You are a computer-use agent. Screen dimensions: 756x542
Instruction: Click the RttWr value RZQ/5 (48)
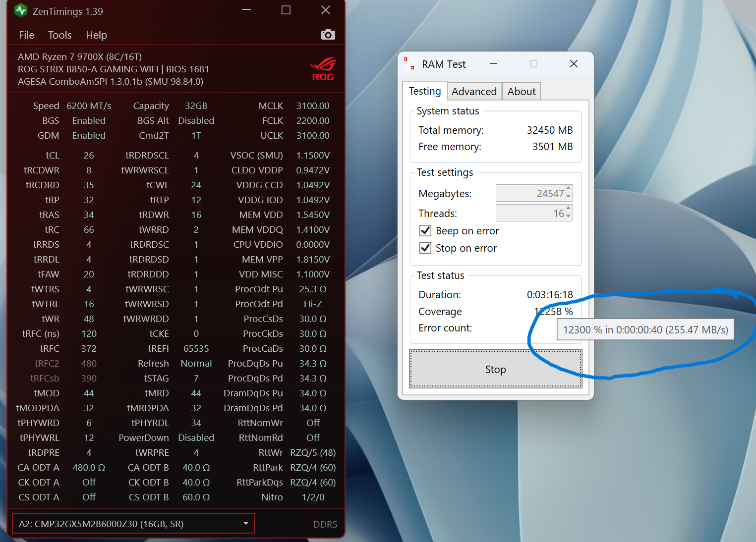click(x=313, y=453)
